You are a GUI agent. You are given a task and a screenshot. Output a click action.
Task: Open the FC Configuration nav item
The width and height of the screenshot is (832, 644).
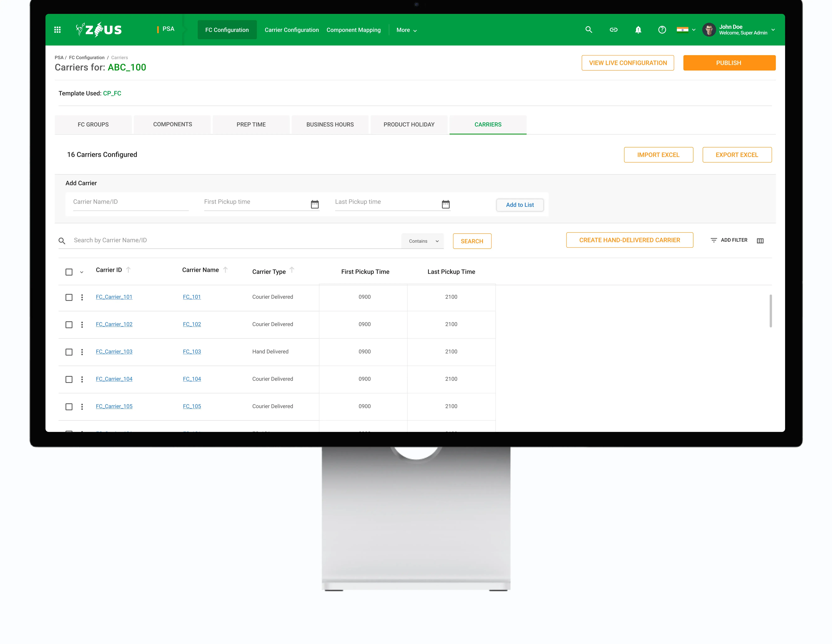(227, 30)
